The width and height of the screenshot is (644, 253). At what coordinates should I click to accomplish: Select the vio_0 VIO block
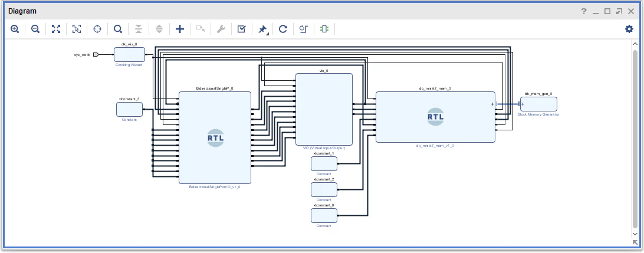324,109
